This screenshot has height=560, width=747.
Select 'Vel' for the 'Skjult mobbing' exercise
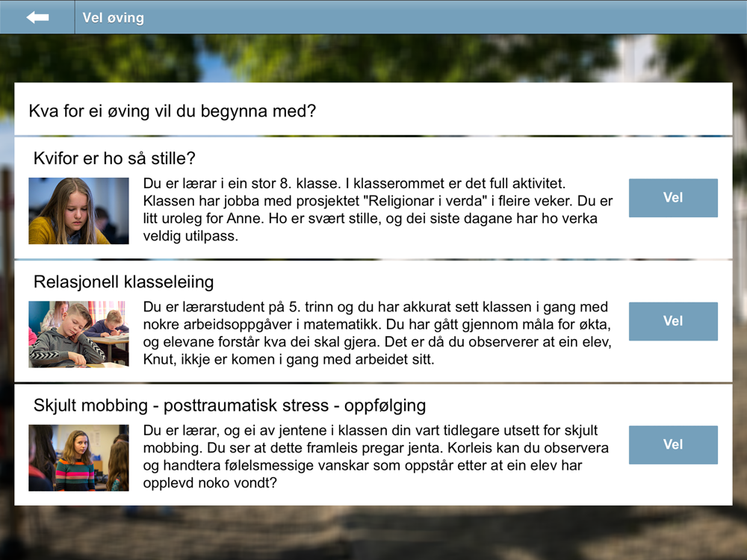pos(673,445)
